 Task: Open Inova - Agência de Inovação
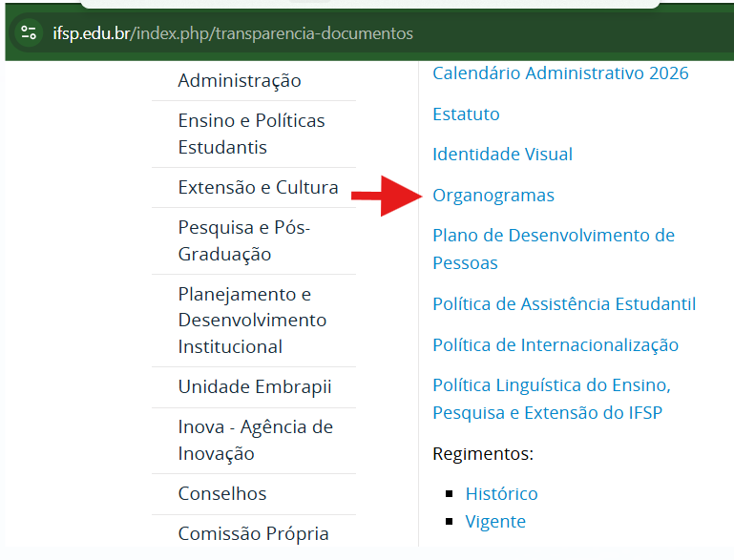pyautogui.click(x=255, y=441)
